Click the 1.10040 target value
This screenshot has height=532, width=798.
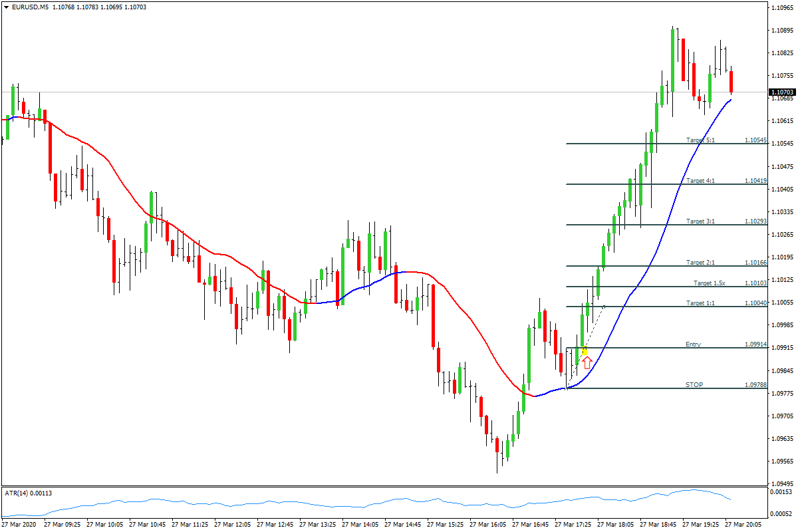click(756, 303)
